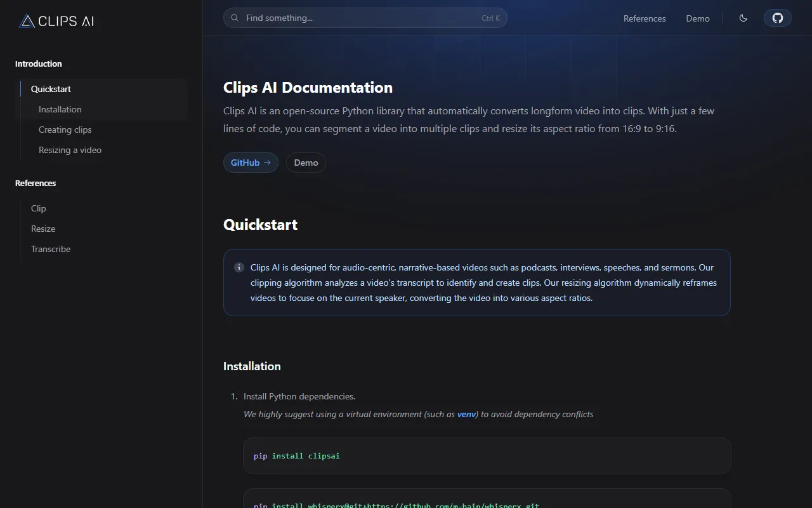This screenshot has width=812, height=508.
Task: Select Quickstart in the sidebar
Action: [51, 89]
